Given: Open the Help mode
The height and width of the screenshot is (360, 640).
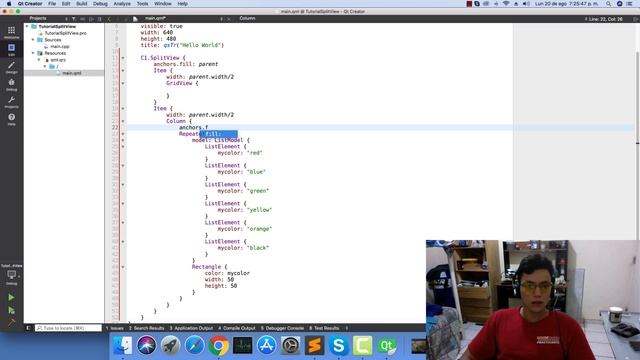Looking at the screenshot, I should tap(11, 119).
